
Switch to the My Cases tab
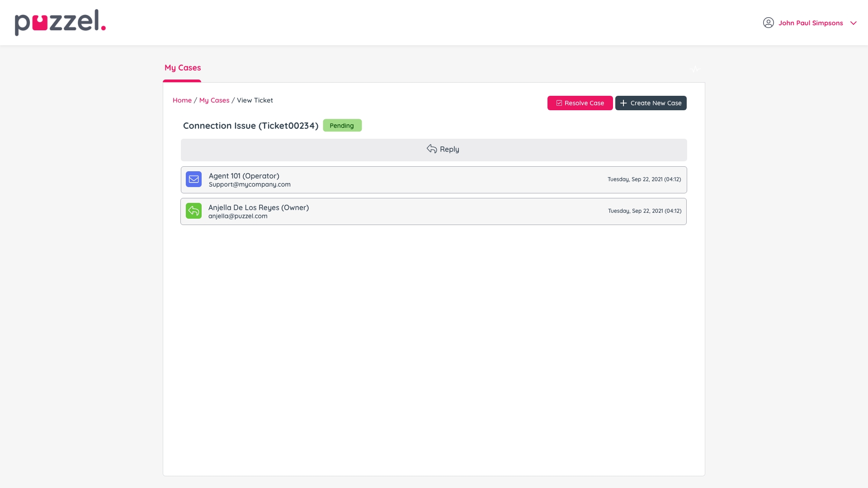coord(182,68)
